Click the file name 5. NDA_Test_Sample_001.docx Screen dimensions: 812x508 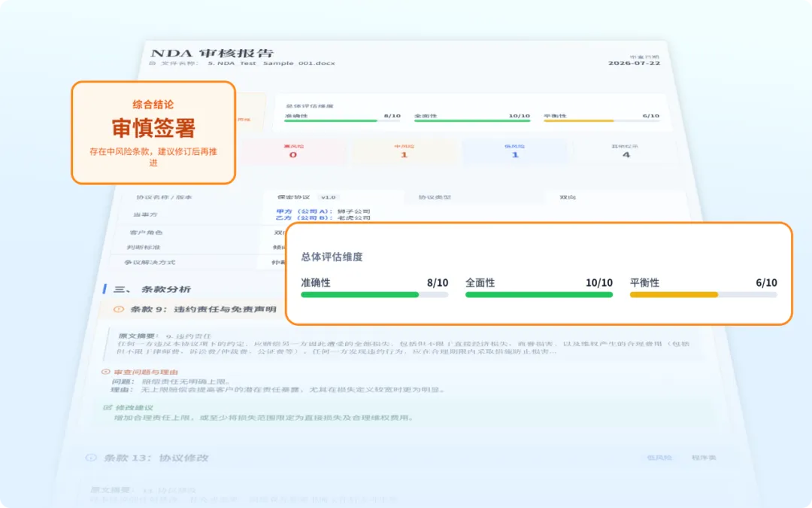coord(271,63)
